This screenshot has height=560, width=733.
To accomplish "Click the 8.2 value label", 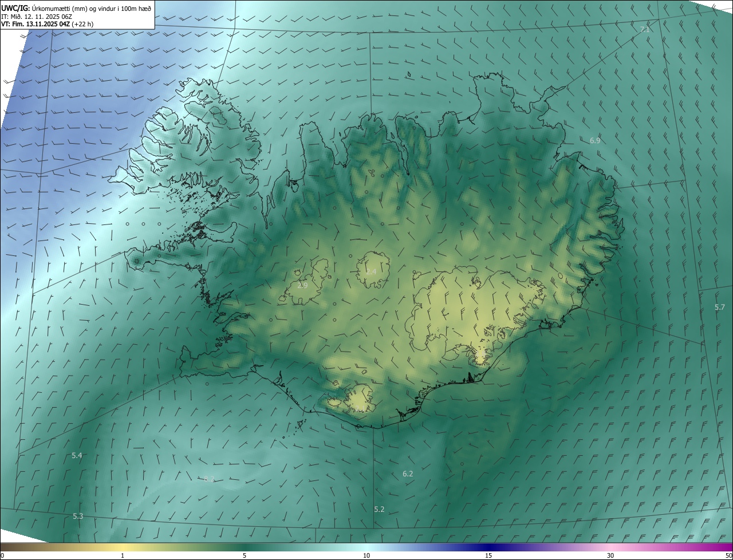I will 209,479.
